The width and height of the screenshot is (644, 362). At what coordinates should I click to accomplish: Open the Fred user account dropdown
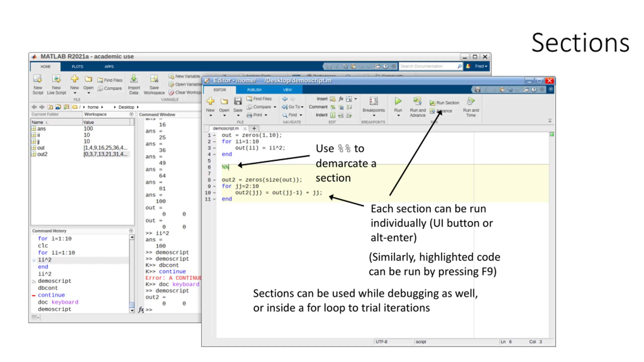coord(481,66)
